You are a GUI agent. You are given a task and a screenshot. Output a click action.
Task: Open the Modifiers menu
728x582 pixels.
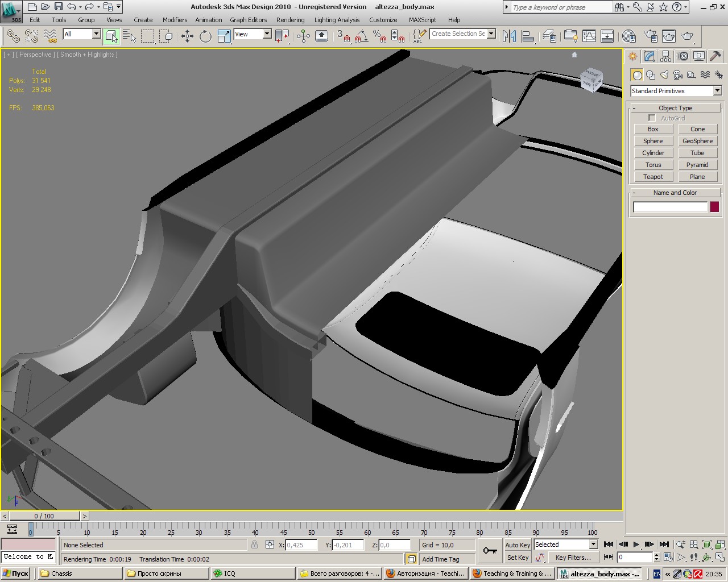175,20
